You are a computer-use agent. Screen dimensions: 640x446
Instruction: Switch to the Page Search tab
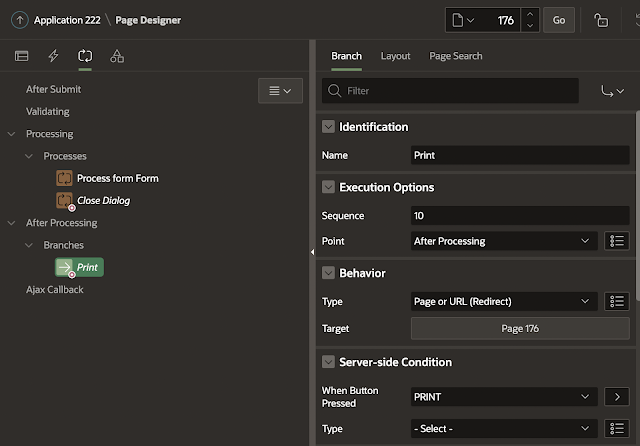point(454,57)
